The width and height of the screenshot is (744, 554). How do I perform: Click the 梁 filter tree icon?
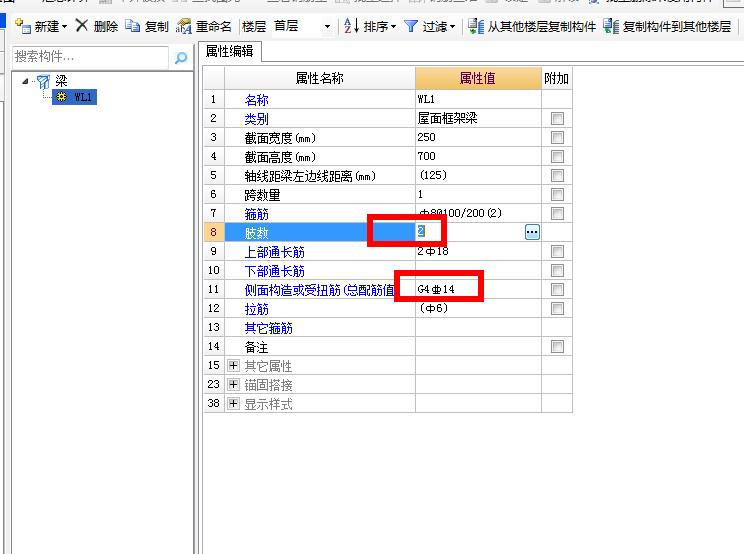coord(43,82)
